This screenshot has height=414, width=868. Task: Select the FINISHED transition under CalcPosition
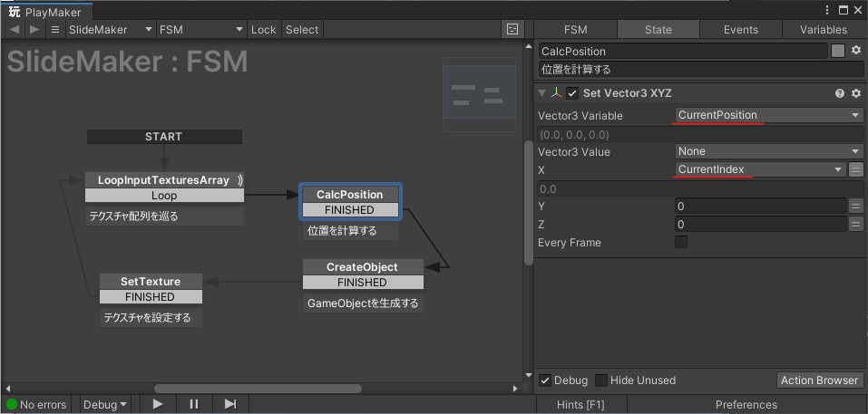[349, 210]
